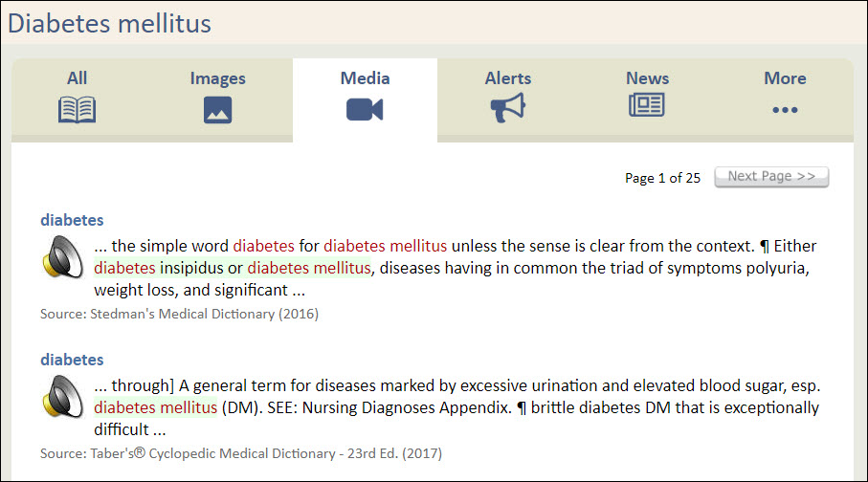Click the Page 1 of 25 indicator
Screen dimensions: 868x482
(x=662, y=178)
